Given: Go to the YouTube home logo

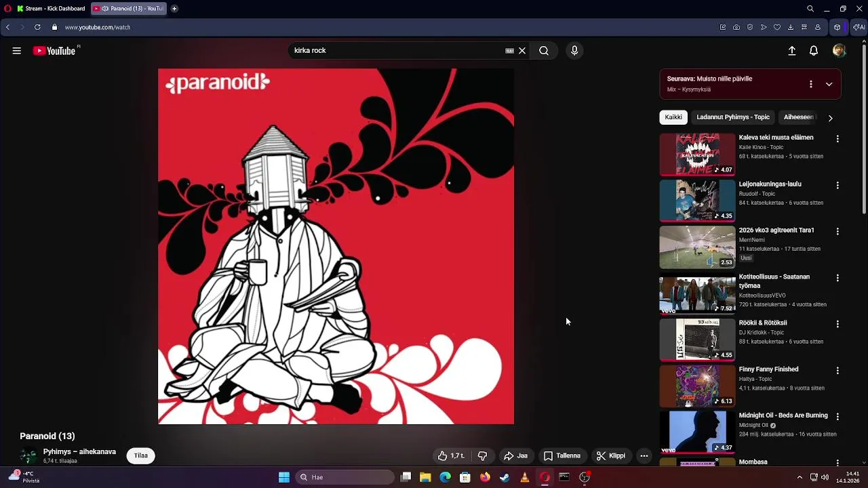Looking at the screenshot, I should point(54,51).
